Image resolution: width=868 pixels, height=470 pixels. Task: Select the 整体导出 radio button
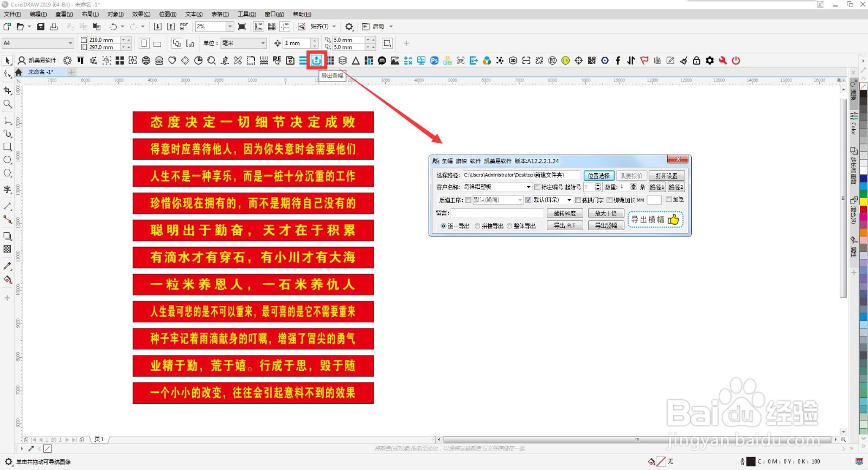tap(509, 226)
